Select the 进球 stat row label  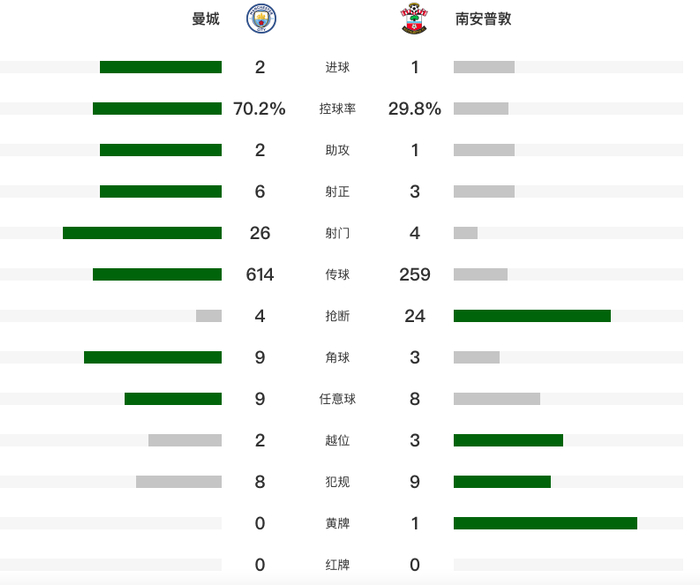tap(338, 68)
